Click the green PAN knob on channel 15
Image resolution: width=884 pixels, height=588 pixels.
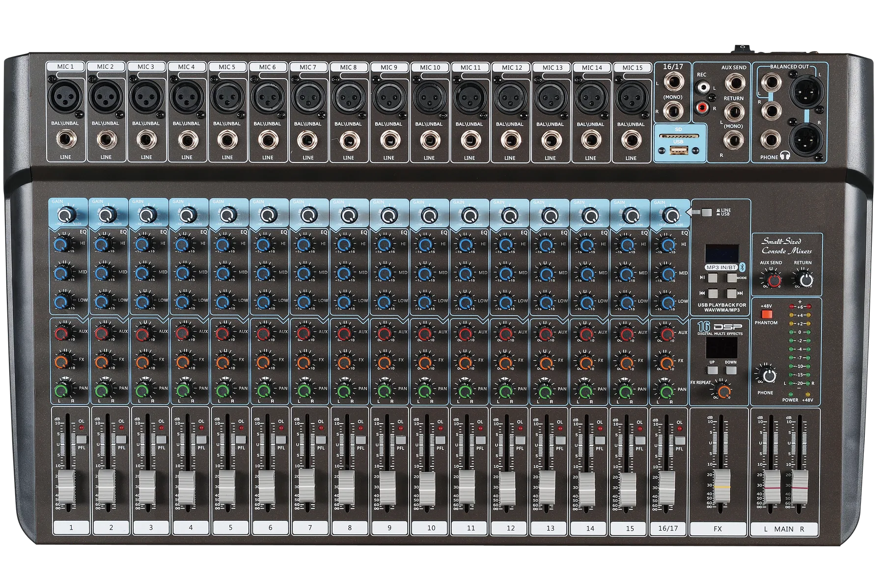[626, 391]
